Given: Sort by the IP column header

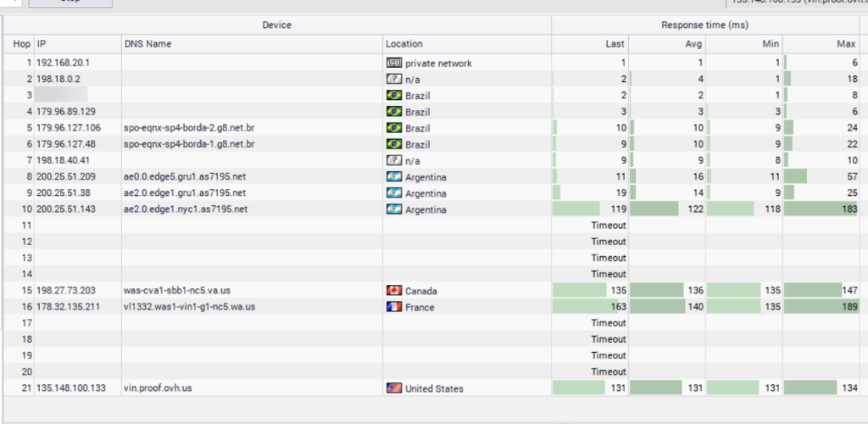Looking at the screenshot, I should pos(77,44).
